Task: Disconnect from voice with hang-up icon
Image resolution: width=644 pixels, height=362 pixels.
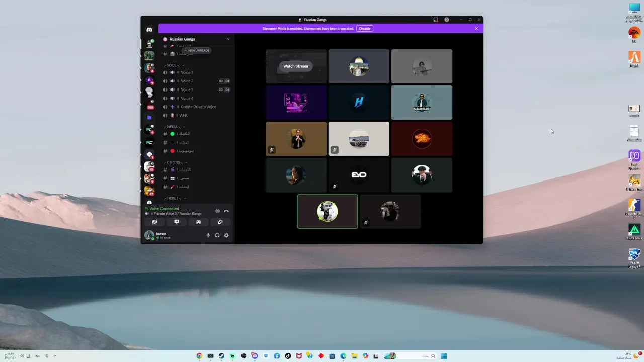Action: [226, 211]
